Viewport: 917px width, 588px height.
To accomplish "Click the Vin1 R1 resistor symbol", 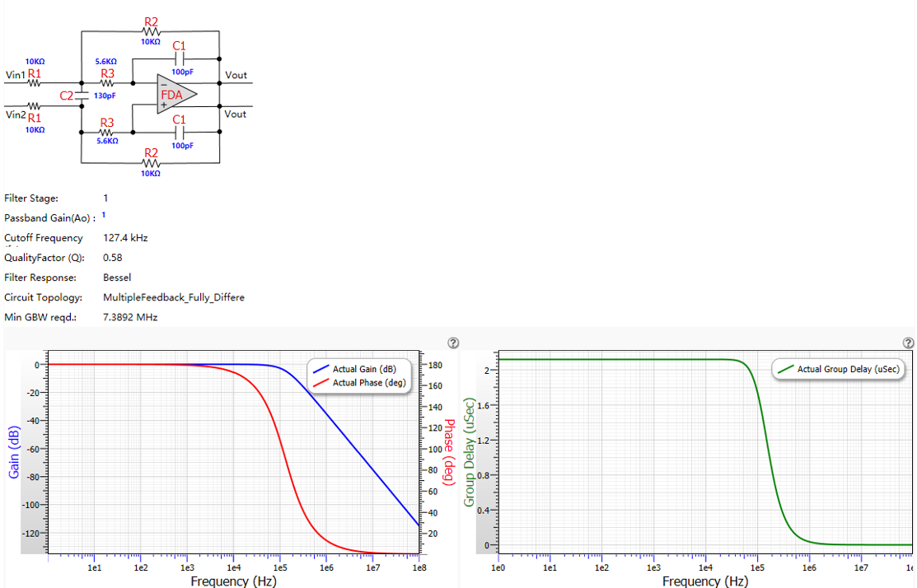I will tap(35, 83).
